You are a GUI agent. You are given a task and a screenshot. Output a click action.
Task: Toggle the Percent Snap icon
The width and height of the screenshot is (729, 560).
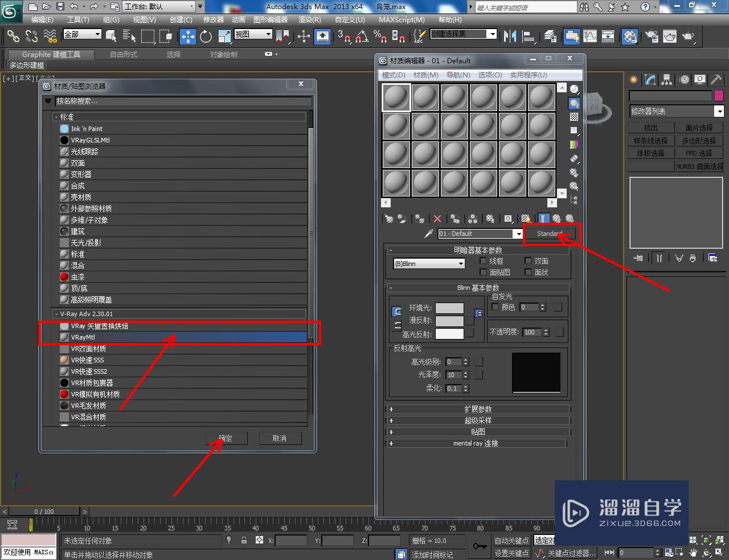(380, 36)
